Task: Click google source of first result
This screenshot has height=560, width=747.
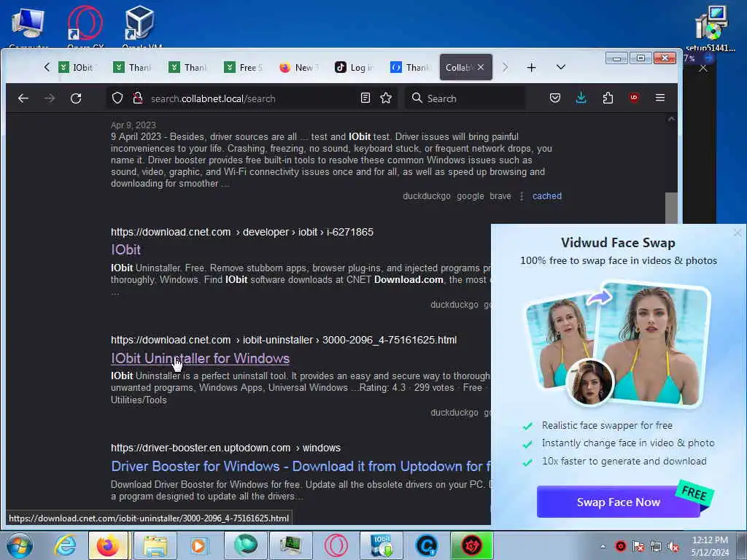Action: 471,195
